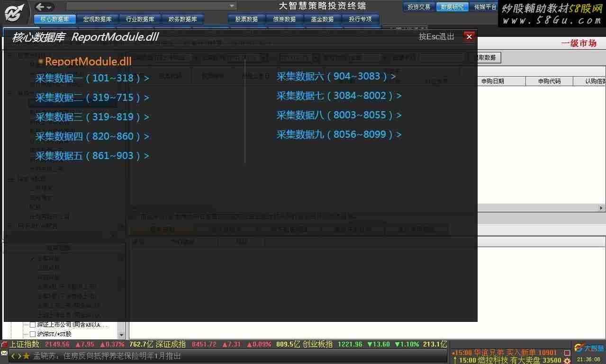Toggle the 深证上市公司 checkbox
Viewport: 606px width, 364px height.
[33, 325]
